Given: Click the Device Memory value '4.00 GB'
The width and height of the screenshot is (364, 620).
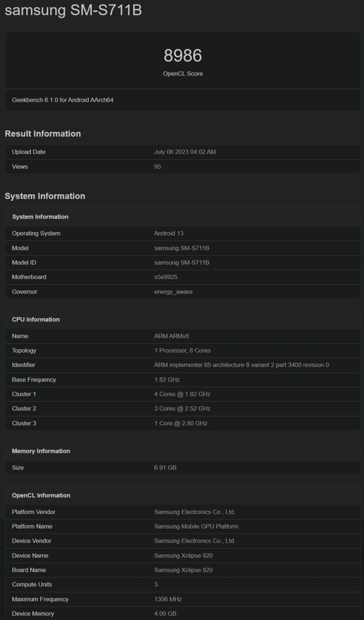Looking at the screenshot, I should (x=165, y=614).
